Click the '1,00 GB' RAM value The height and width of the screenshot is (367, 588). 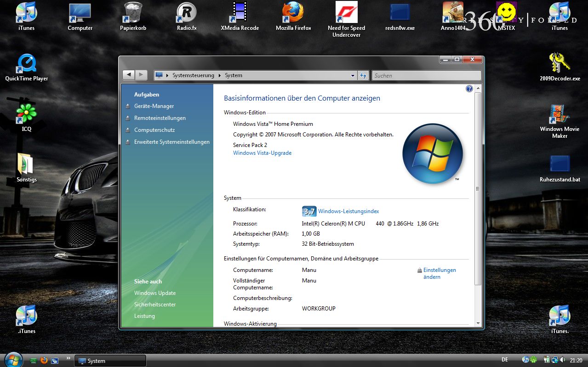tap(311, 234)
